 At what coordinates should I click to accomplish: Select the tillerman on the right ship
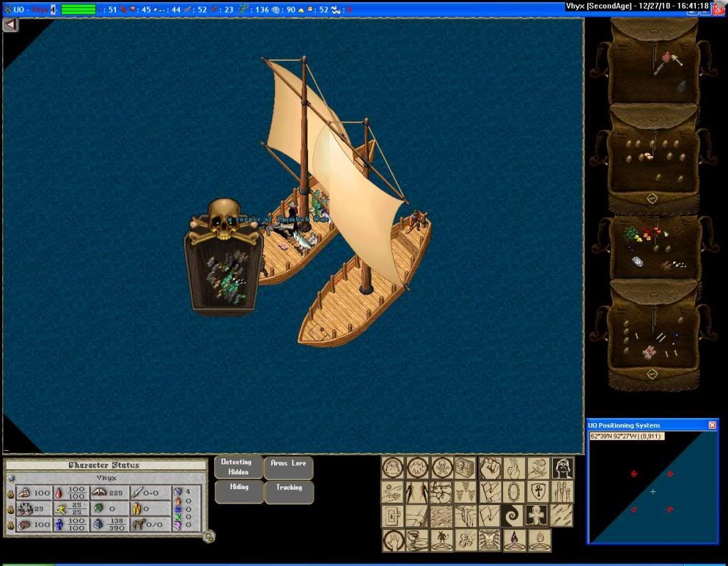416,221
